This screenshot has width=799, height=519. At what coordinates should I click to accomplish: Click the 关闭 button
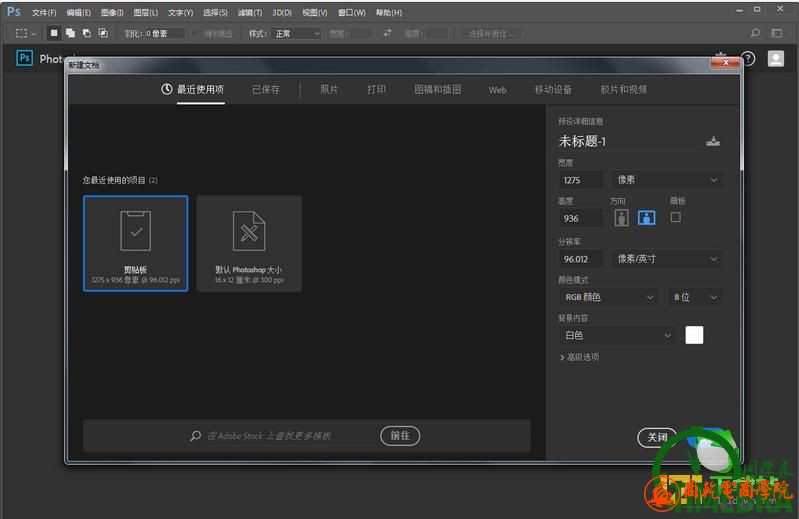657,437
